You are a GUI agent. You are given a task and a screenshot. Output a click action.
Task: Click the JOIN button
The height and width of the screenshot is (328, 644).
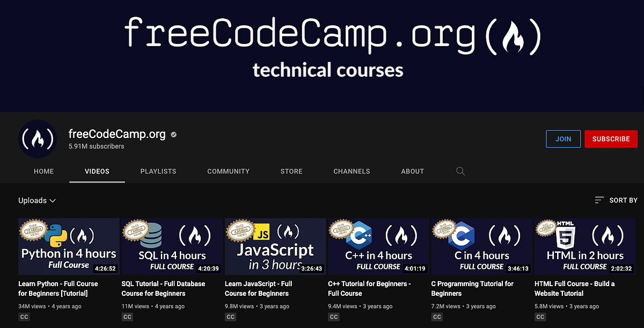pos(563,139)
